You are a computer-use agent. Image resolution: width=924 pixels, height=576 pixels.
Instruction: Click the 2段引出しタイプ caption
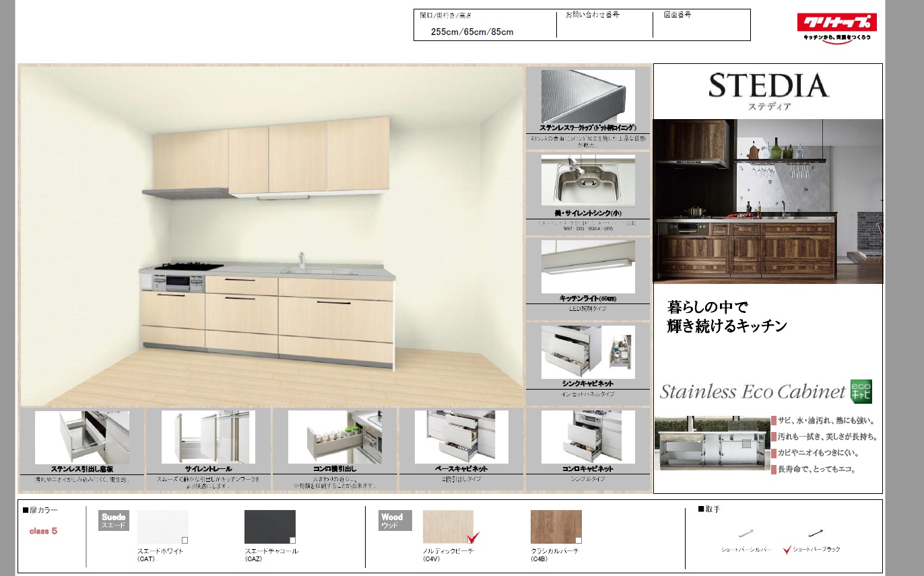tap(461, 479)
